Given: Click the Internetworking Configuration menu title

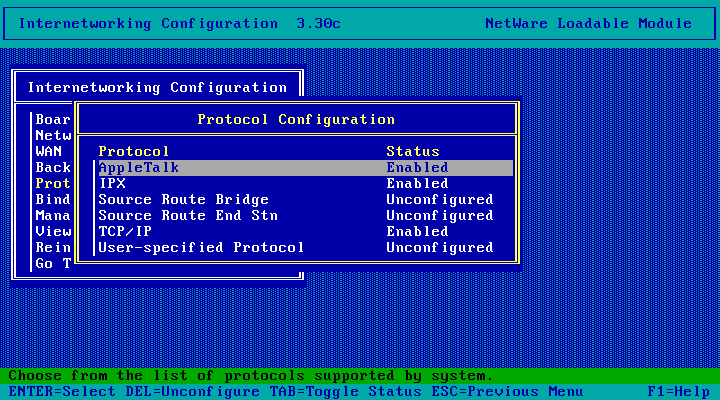Looking at the screenshot, I should pyautogui.click(x=158, y=87).
